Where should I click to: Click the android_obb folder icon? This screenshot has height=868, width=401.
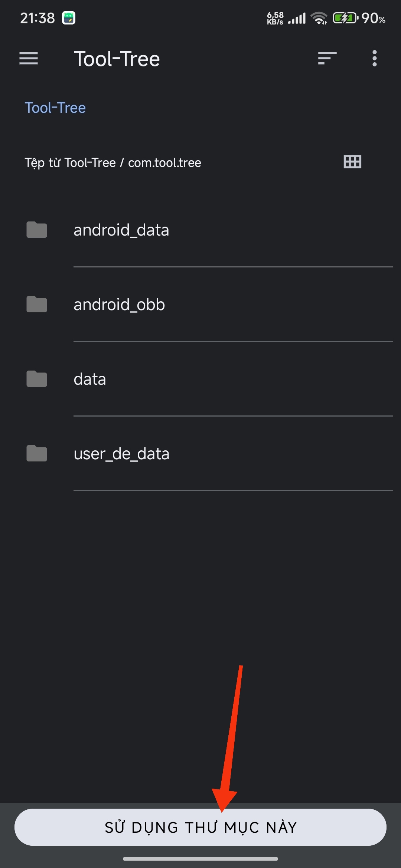37,304
